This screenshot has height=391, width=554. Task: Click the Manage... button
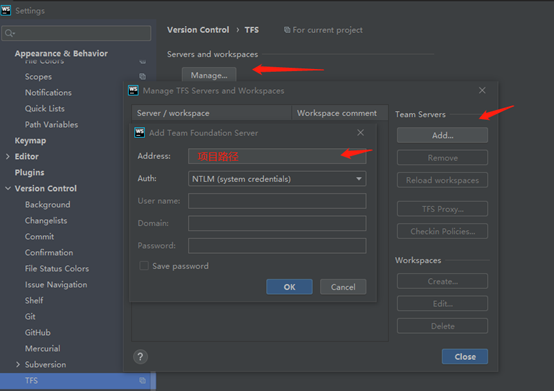click(209, 75)
